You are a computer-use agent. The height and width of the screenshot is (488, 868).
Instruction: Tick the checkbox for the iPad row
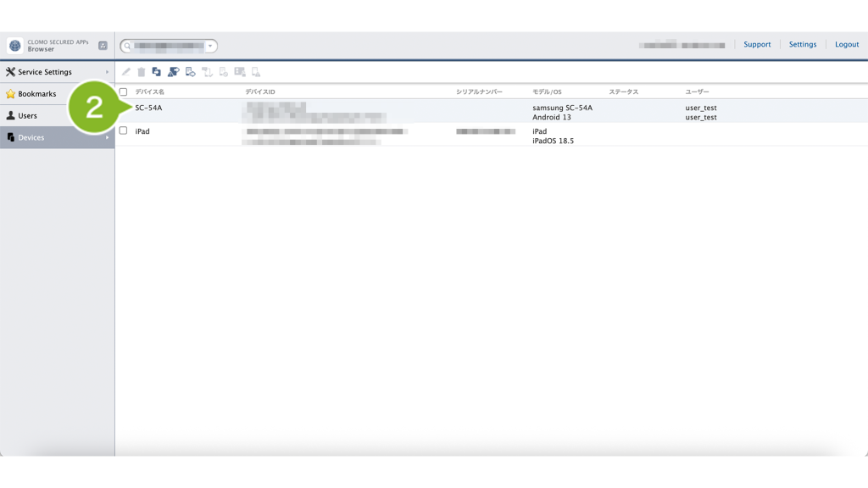(x=123, y=131)
